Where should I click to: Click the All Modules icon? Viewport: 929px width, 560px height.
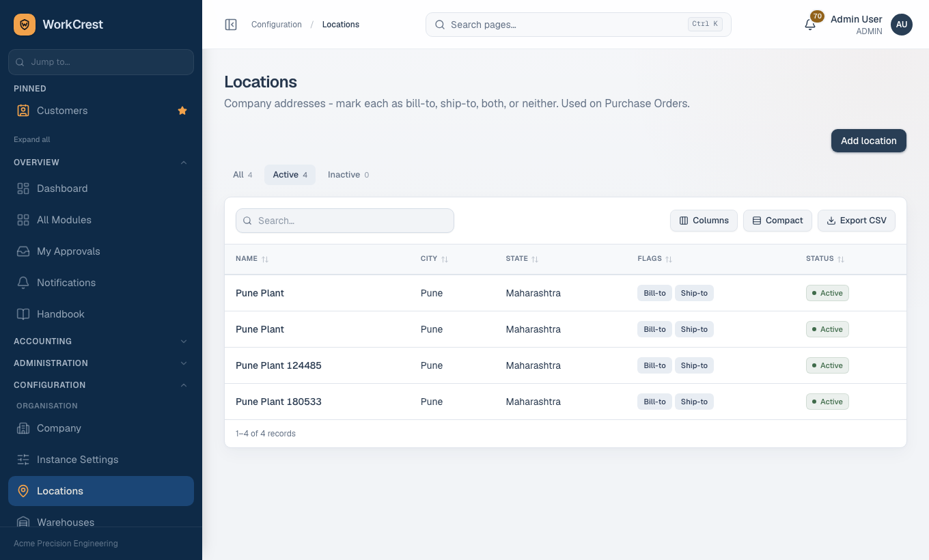23,220
